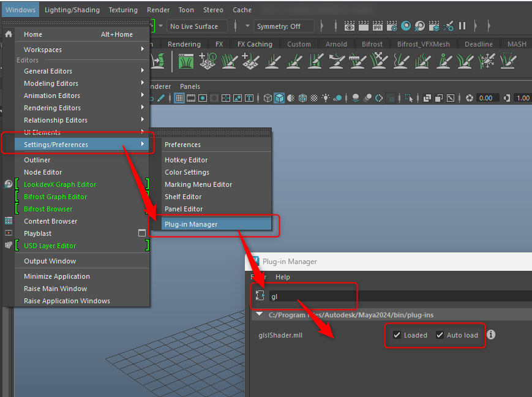The width and height of the screenshot is (532, 397).
Task: Click the Content Browser row icon
Action: coord(9,221)
